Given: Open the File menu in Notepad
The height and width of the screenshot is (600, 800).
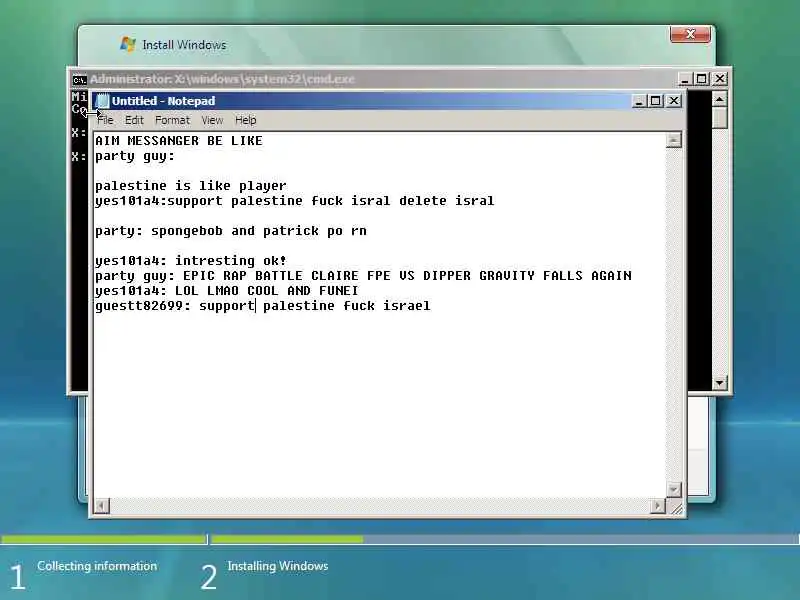Looking at the screenshot, I should point(105,120).
